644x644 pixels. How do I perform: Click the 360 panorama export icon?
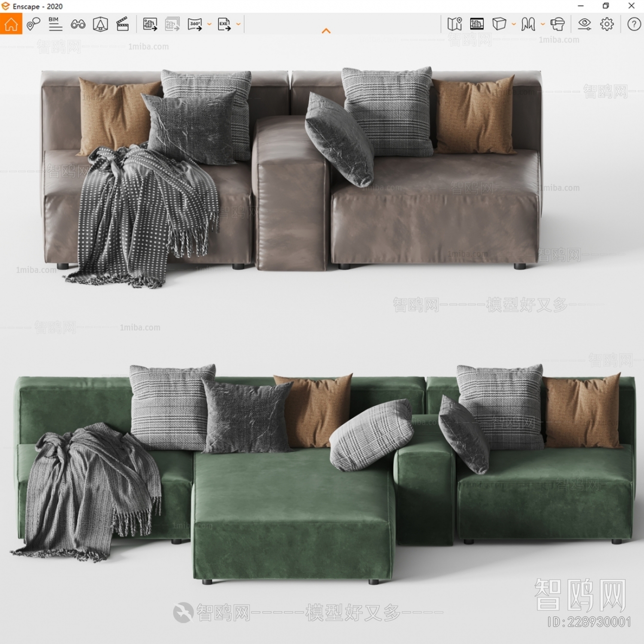point(195,24)
